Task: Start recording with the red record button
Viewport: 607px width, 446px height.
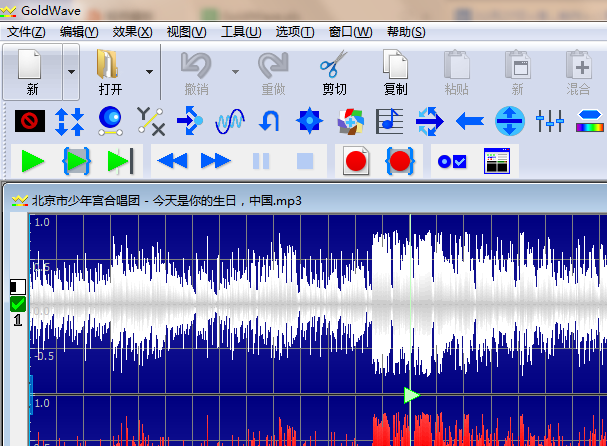Action: coord(354,161)
